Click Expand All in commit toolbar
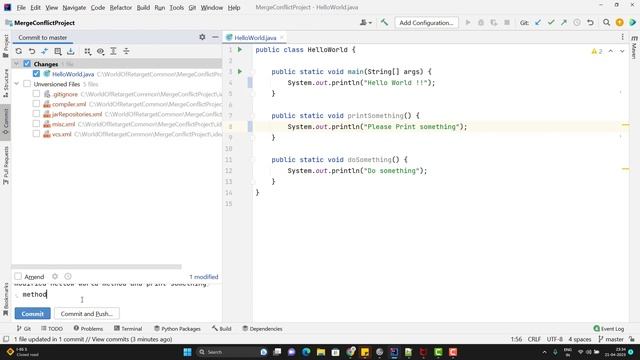The image size is (640, 360). coord(113,51)
